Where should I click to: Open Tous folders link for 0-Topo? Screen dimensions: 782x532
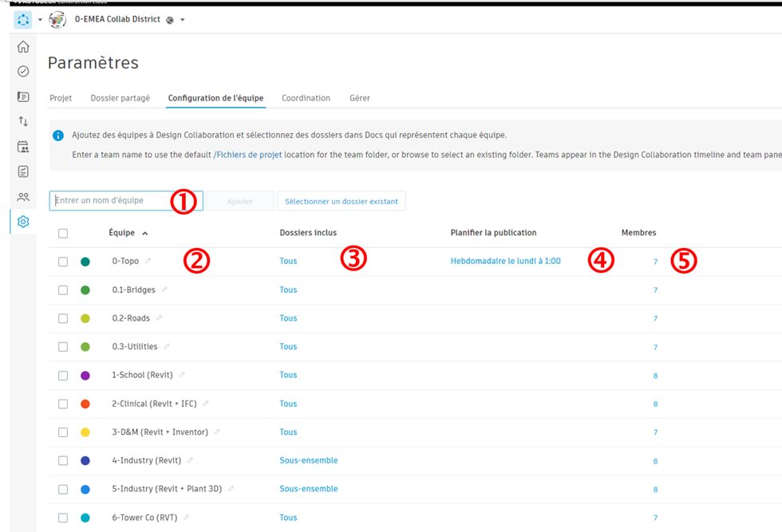tap(288, 261)
